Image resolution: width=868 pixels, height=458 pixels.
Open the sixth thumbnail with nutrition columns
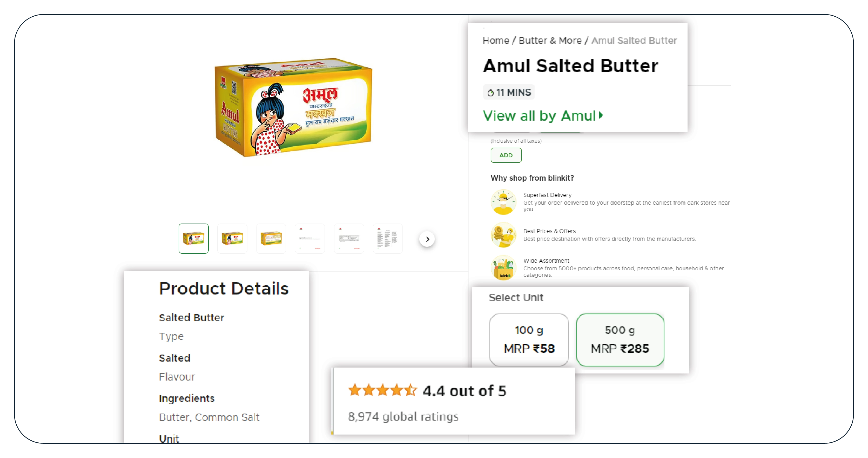(388, 238)
